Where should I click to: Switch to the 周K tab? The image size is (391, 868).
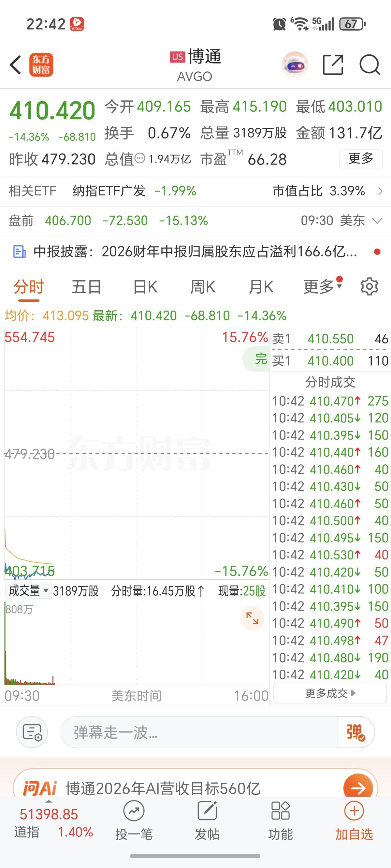click(203, 287)
